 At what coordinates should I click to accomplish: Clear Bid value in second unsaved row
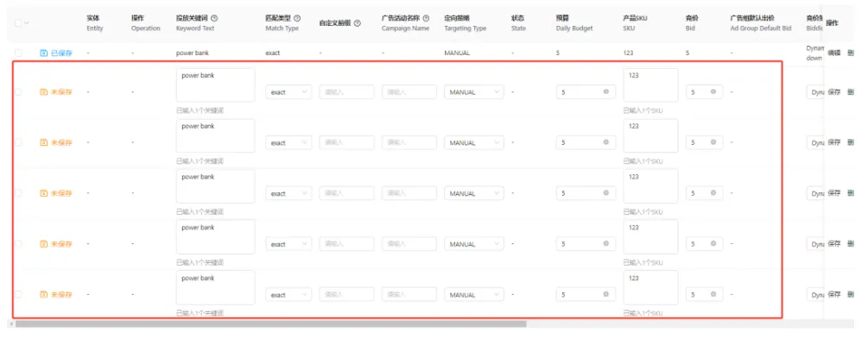click(713, 142)
